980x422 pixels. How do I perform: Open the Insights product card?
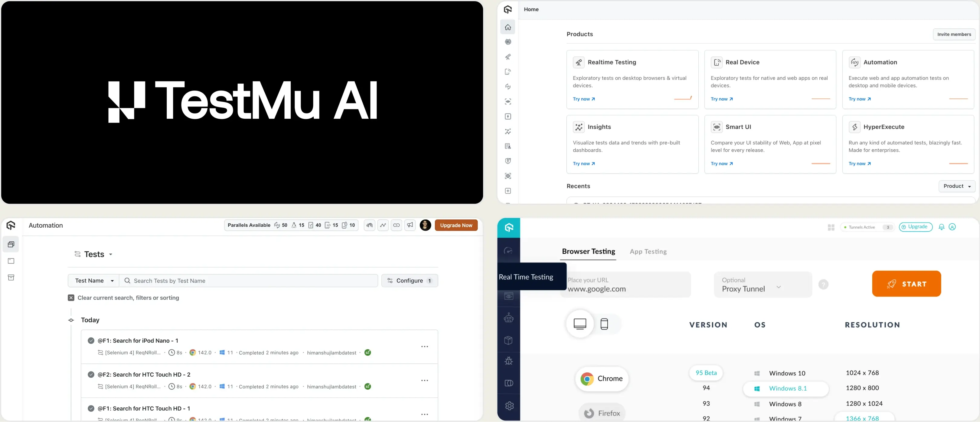pyautogui.click(x=632, y=144)
